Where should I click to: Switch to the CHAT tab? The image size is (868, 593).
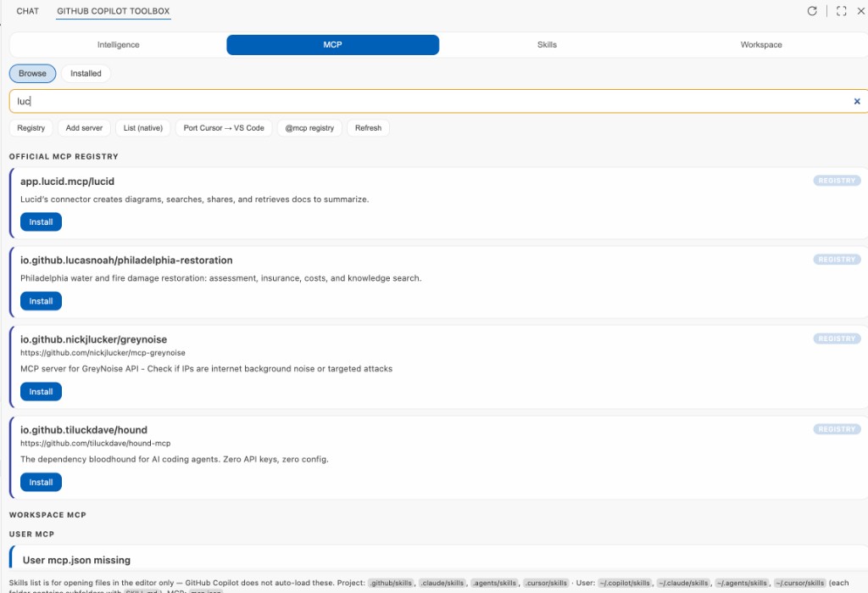coord(27,11)
